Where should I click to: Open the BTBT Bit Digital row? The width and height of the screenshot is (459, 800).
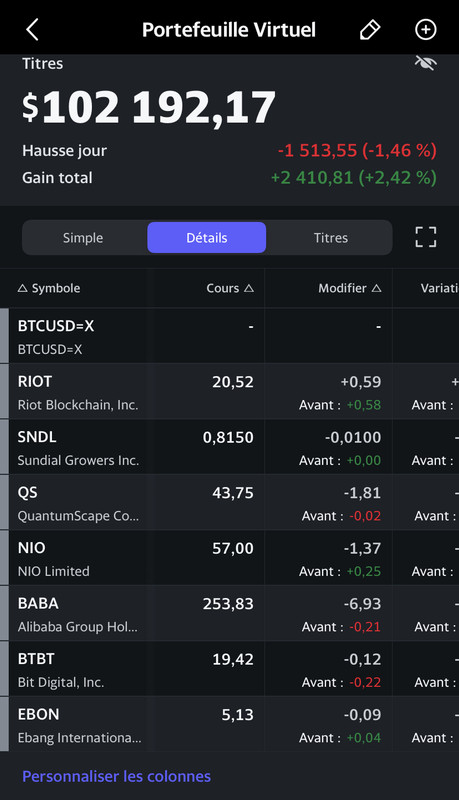pyautogui.click(x=230, y=669)
